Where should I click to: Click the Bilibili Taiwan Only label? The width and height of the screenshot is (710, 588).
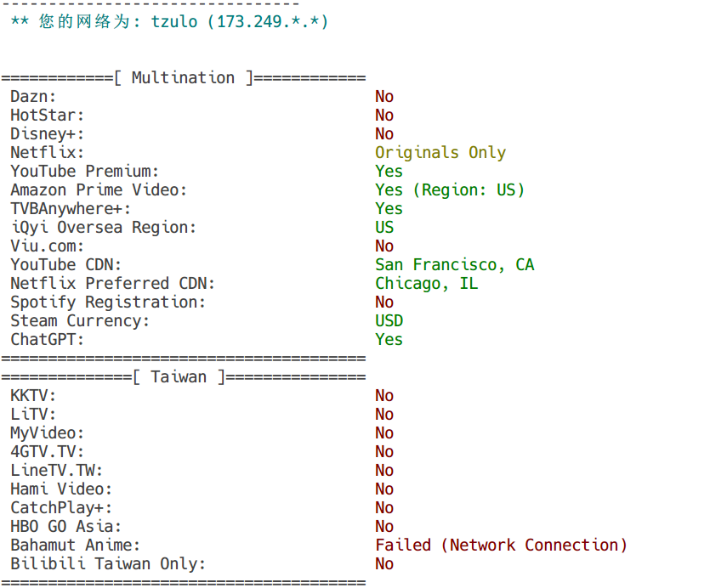pos(108,564)
